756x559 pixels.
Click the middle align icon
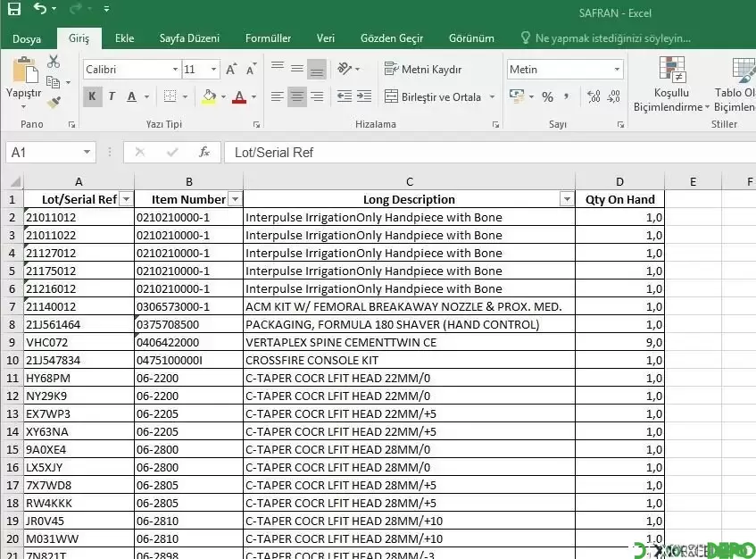coord(297,69)
